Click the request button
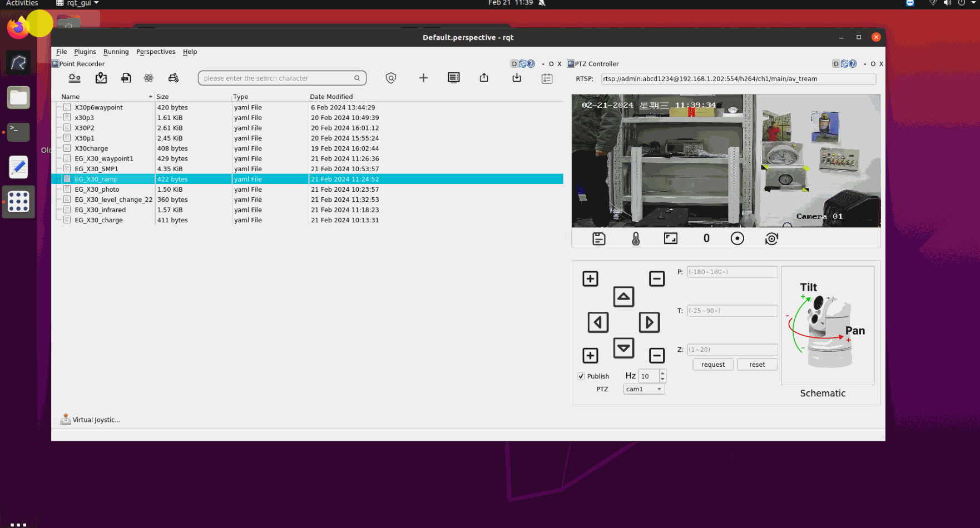The image size is (980, 528). pos(713,365)
